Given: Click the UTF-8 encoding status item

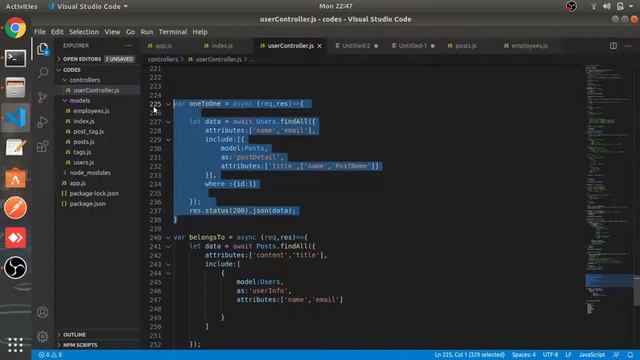Looking at the screenshot, I should click(550, 355).
